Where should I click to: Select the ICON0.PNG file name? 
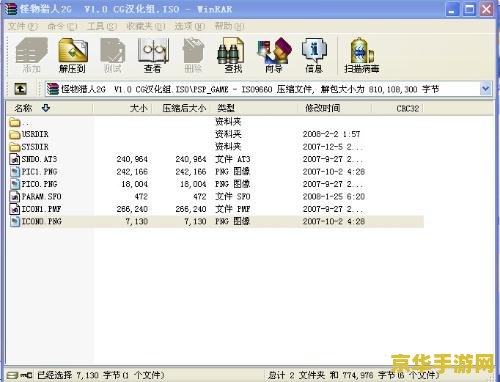click(x=41, y=221)
